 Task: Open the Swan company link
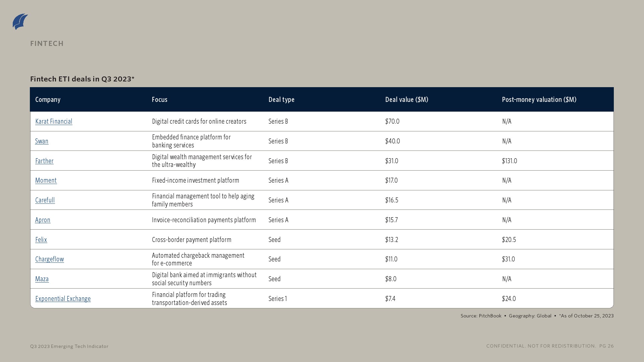click(x=42, y=141)
